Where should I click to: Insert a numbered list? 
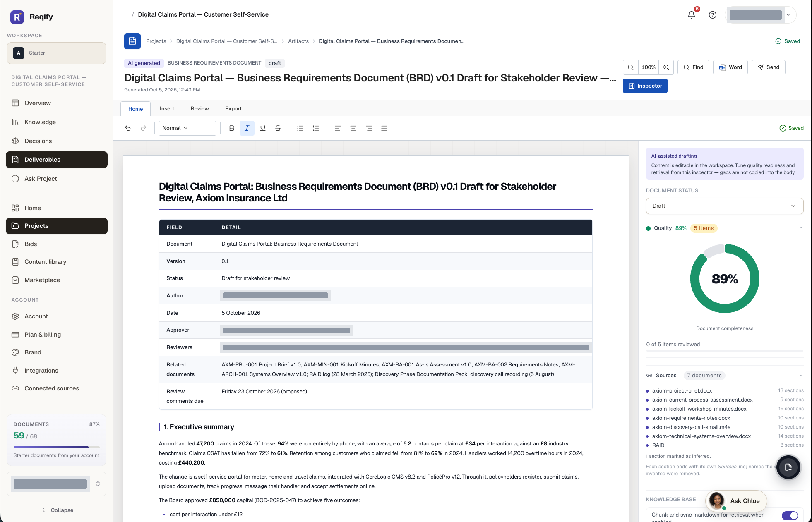316,128
